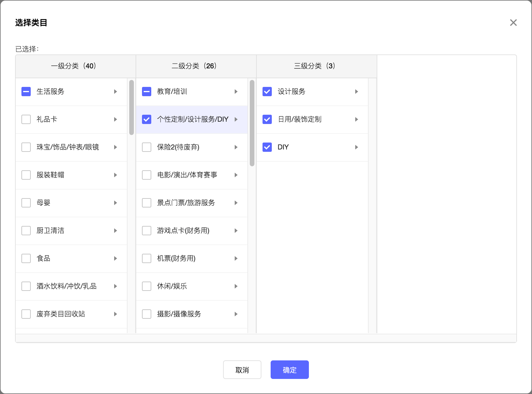Expand 景点门票/旅游服务 with its arrow
Screen dimensions: 532x394
(236, 203)
